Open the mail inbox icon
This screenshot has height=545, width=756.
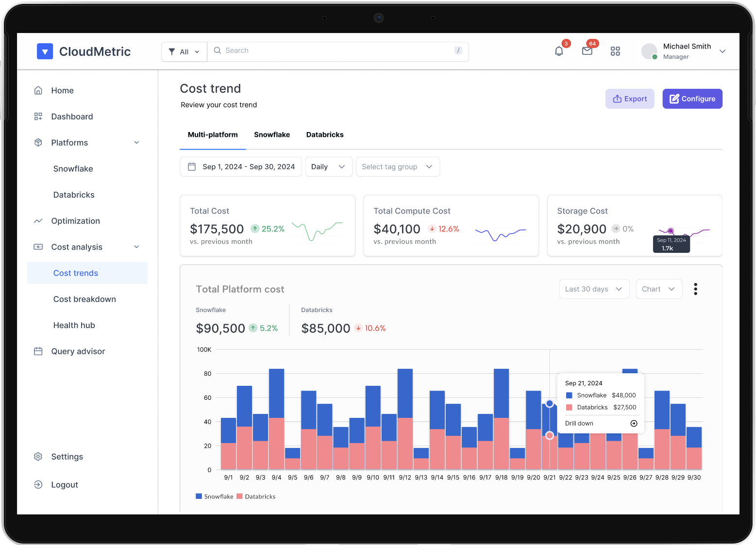pyautogui.click(x=587, y=51)
